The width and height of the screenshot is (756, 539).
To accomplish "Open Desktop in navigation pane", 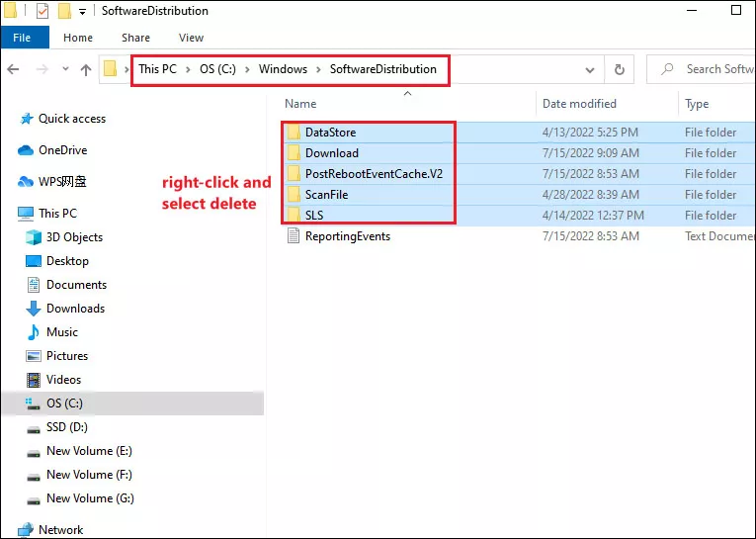I will (x=67, y=261).
